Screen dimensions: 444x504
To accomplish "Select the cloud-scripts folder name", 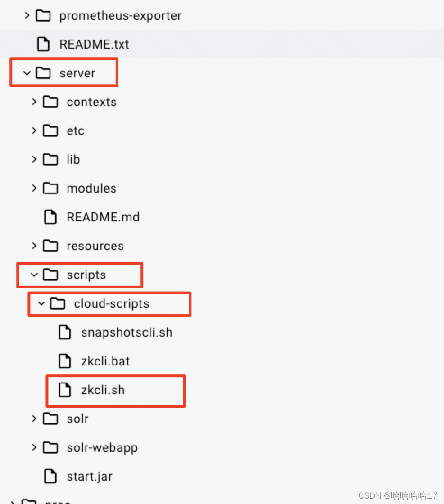I will [x=111, y=303].
